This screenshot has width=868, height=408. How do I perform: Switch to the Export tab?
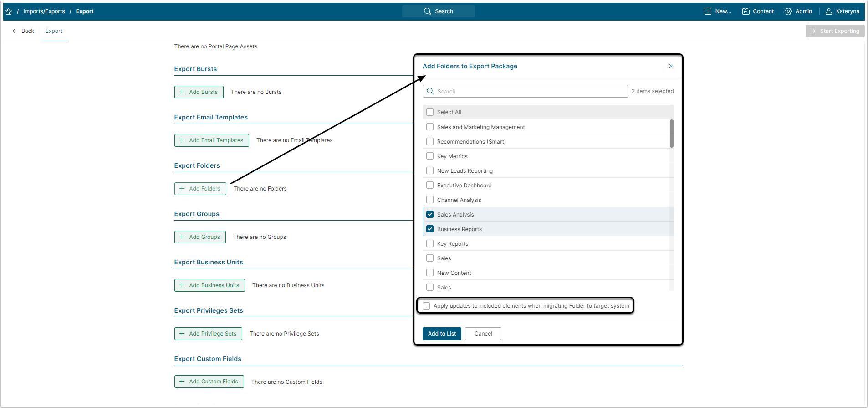54,31
